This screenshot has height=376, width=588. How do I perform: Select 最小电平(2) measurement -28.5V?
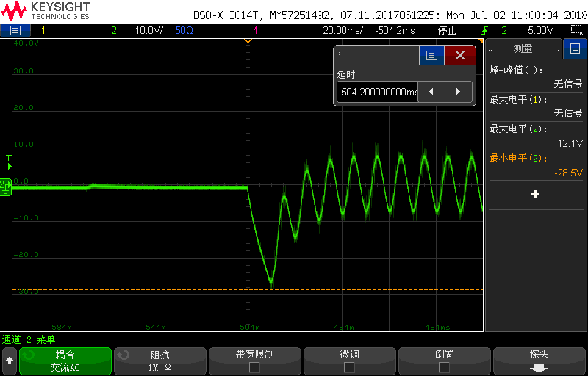[536, 165]
